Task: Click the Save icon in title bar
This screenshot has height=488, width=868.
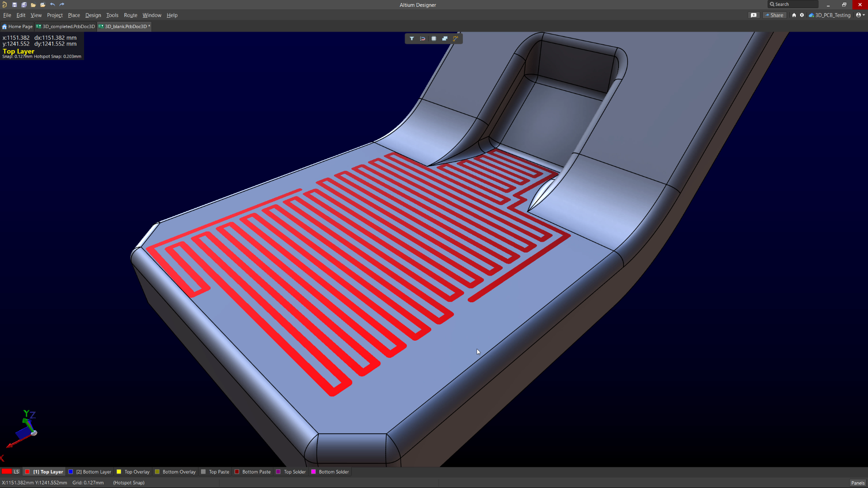Action: click(x=14, y=5)
